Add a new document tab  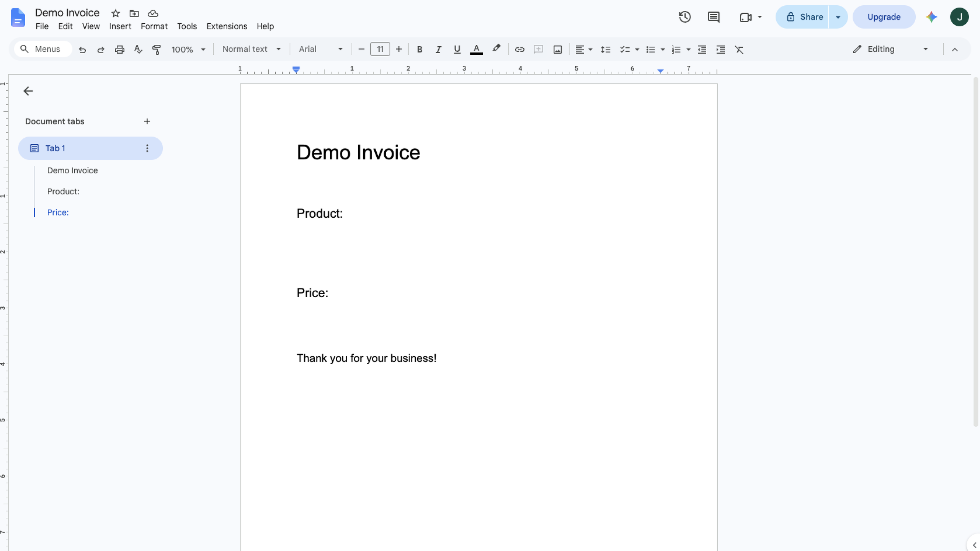(x=147, y=121)
